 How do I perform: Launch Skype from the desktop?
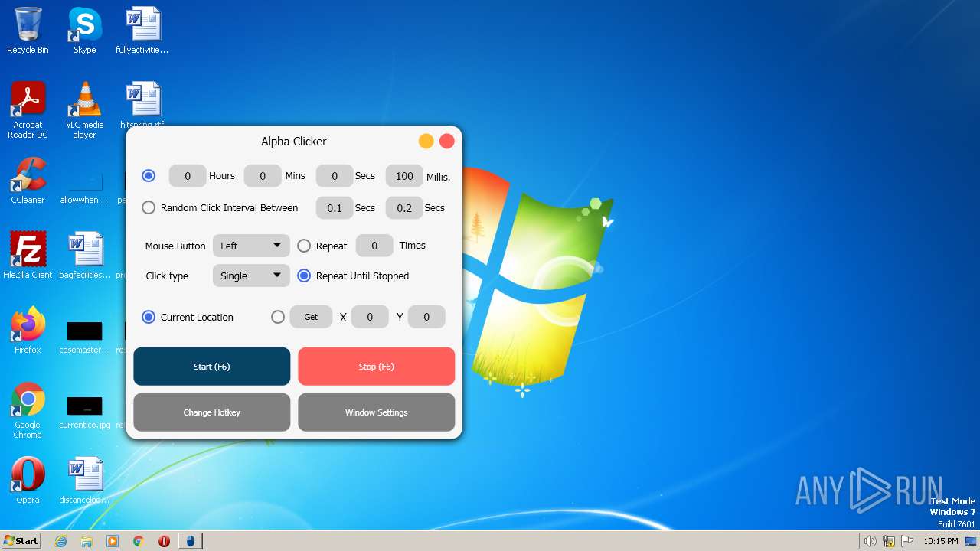click(x=84, y=31)
